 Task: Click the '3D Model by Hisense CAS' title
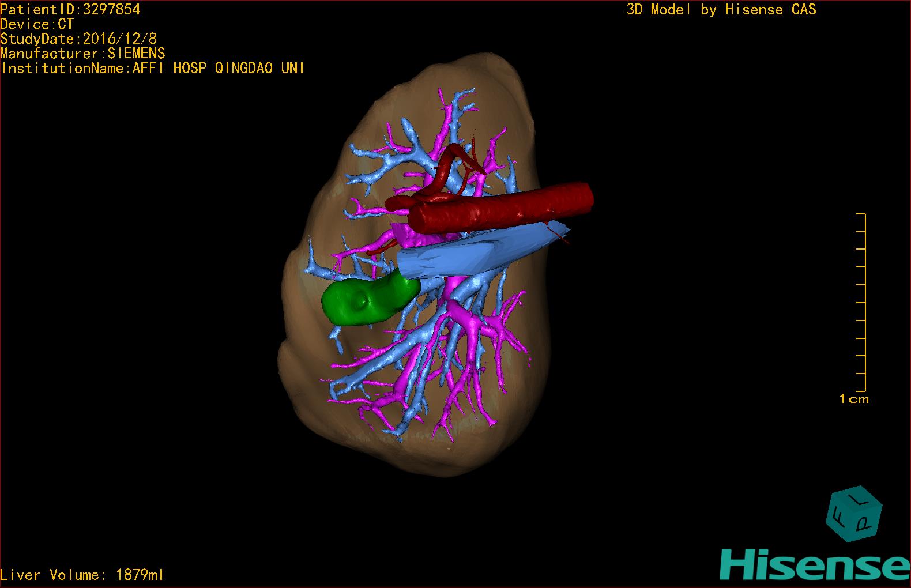pyautogui.click(x=721, y=10)
